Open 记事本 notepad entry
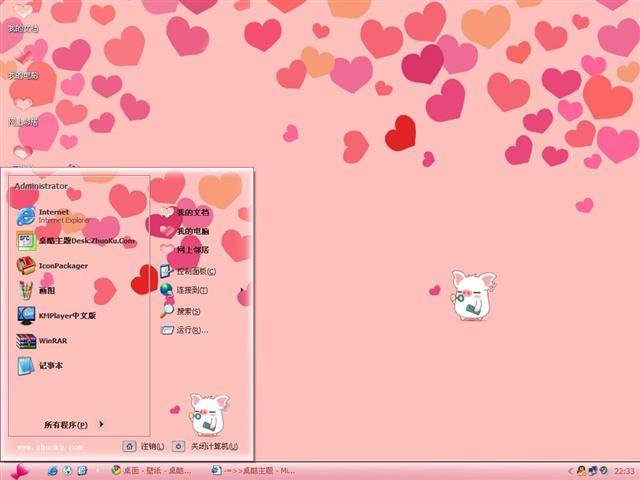The image size is (640, 480). 40,366
